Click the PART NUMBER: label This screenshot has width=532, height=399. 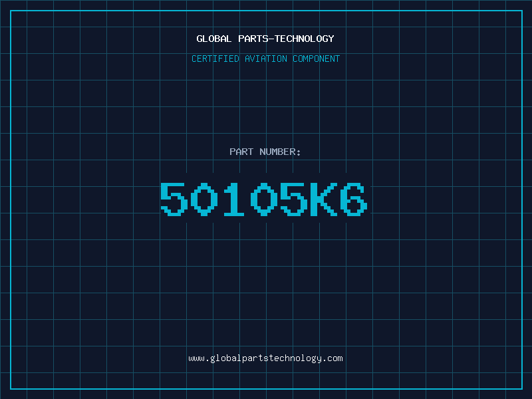click(x=265, y=152)
